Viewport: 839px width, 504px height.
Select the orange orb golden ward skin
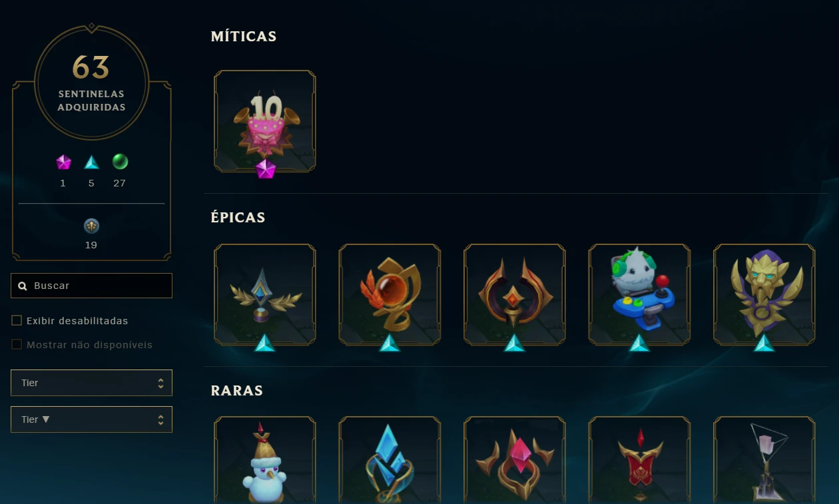tap(390, 294)
